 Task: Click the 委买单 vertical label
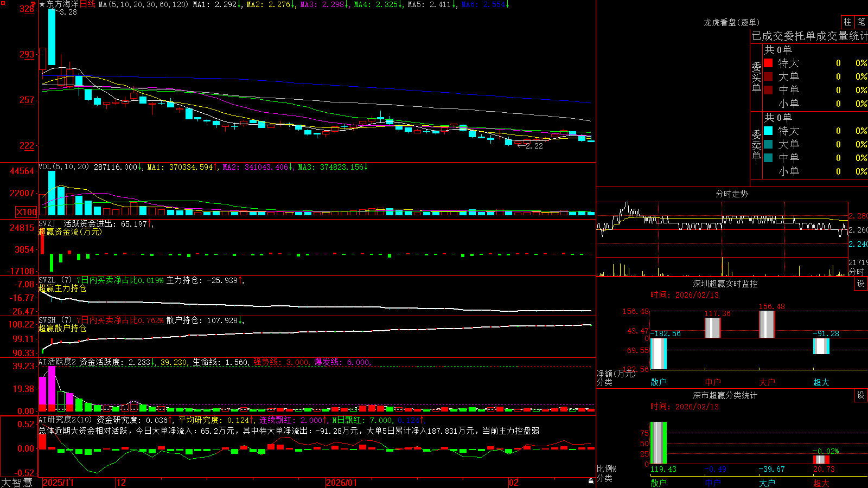pos(756,78)
